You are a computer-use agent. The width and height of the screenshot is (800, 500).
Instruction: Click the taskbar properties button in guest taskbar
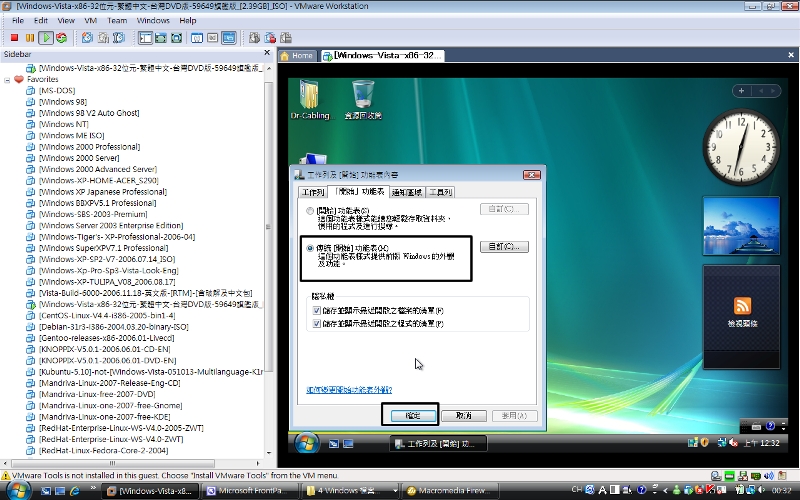(438, 444)
